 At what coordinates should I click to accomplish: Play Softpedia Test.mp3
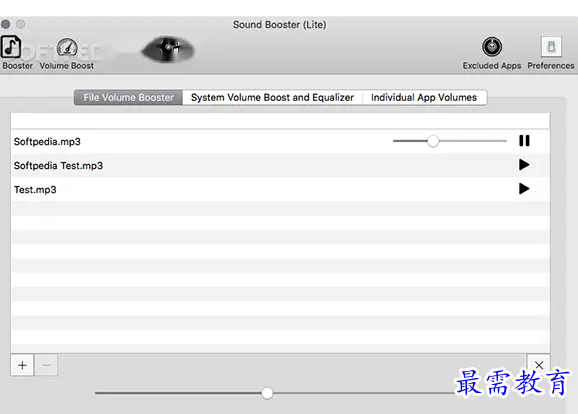pos(524,164)
